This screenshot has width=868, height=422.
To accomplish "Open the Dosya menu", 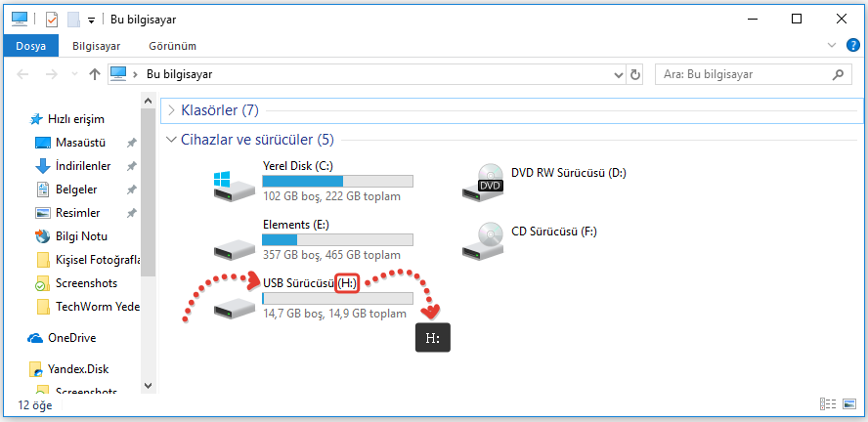I will 31,46.
